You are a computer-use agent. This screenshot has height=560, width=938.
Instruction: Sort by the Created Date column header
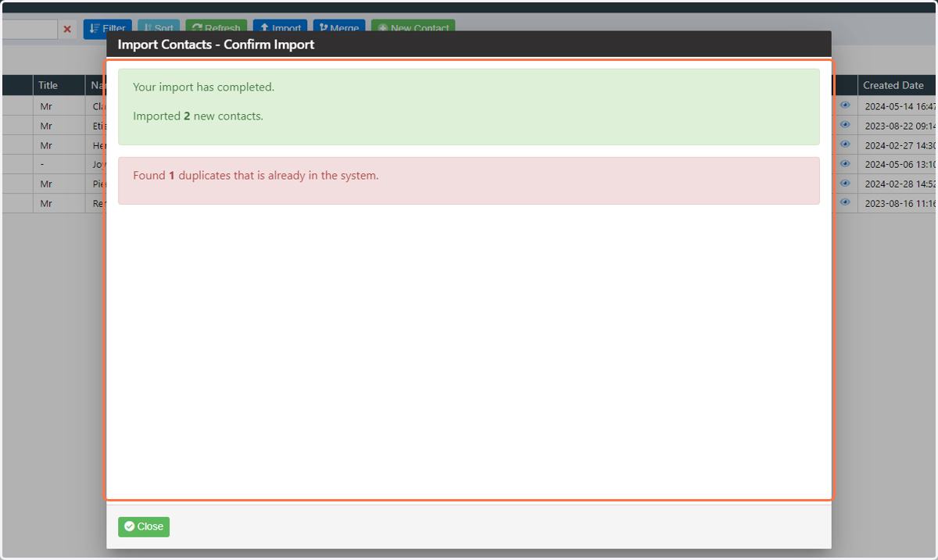point(897,85)
